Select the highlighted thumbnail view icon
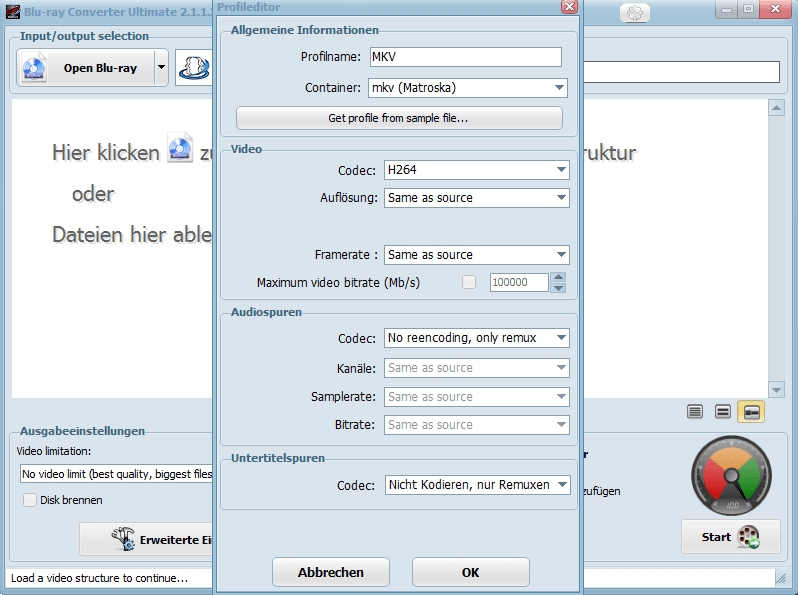The image size is (798, 595). coord(751,411)
